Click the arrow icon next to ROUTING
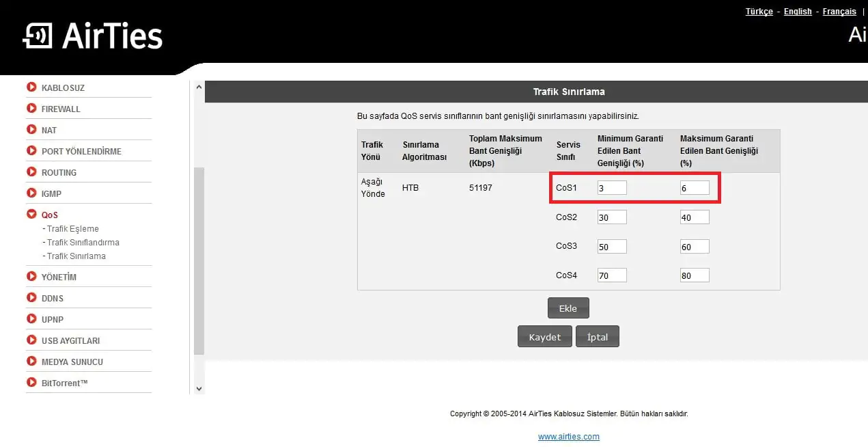Screen dimensions: 868x447 tap(31, 172)
